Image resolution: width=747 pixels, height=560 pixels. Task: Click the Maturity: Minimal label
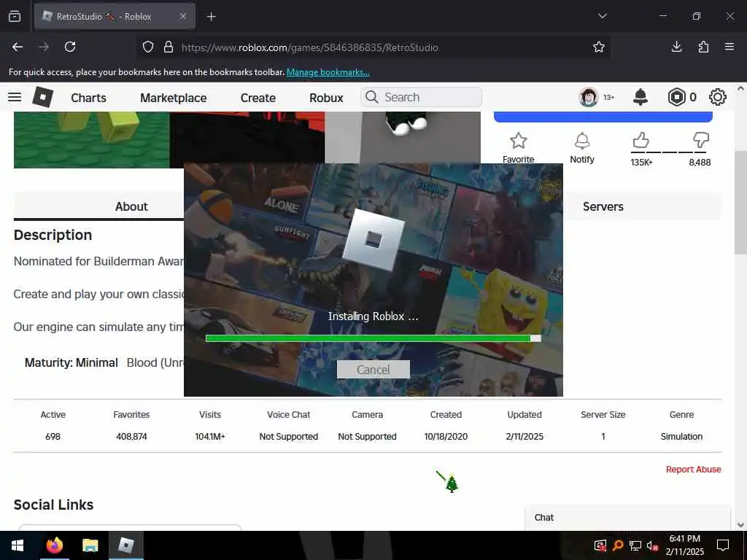71,363
